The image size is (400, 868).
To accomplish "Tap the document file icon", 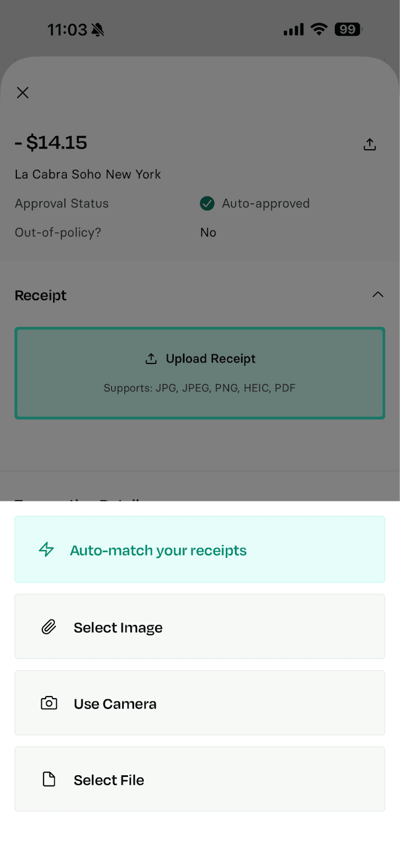I will point(49,780).
